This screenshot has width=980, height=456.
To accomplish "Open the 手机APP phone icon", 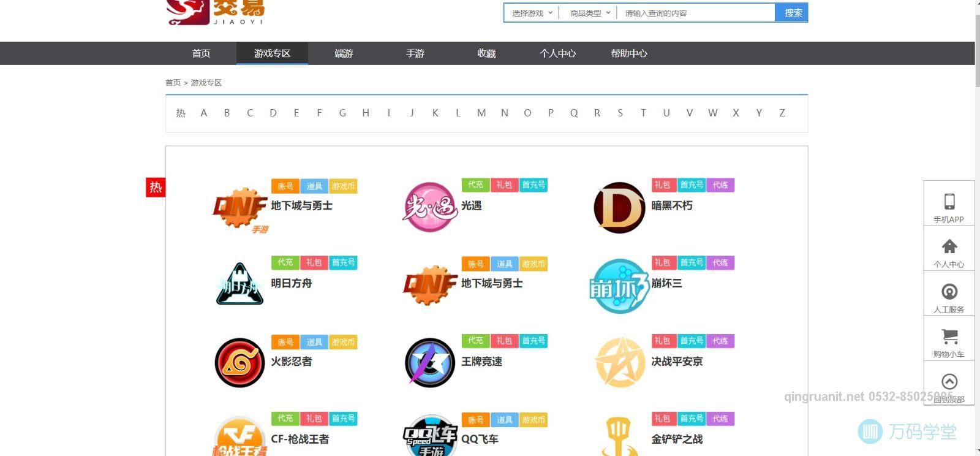I will click(x=949, y=202).
